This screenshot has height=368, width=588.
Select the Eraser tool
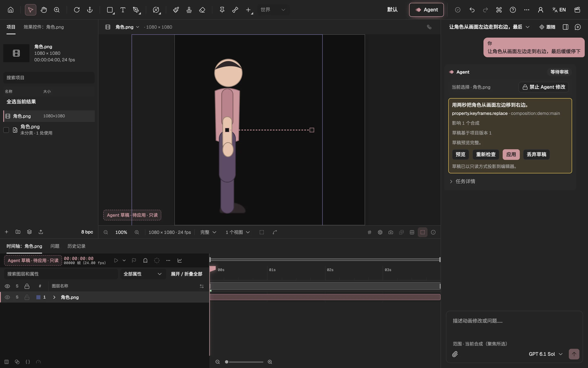202,10
